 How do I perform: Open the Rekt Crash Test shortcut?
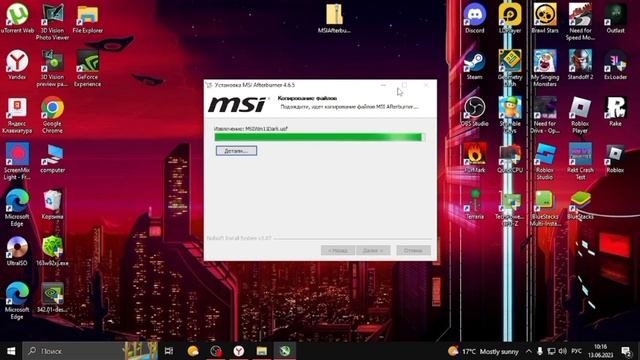(580, 161)
